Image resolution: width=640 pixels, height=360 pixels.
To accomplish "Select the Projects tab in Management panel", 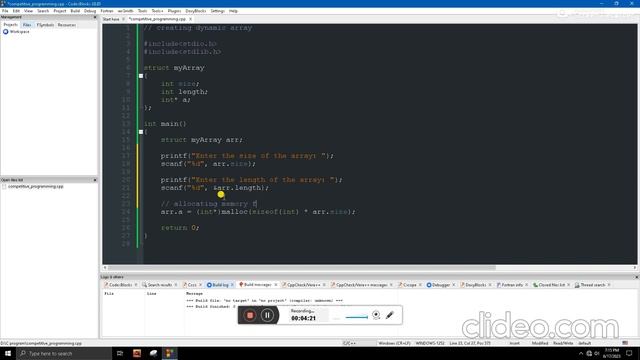I will [x=11, y=25].
